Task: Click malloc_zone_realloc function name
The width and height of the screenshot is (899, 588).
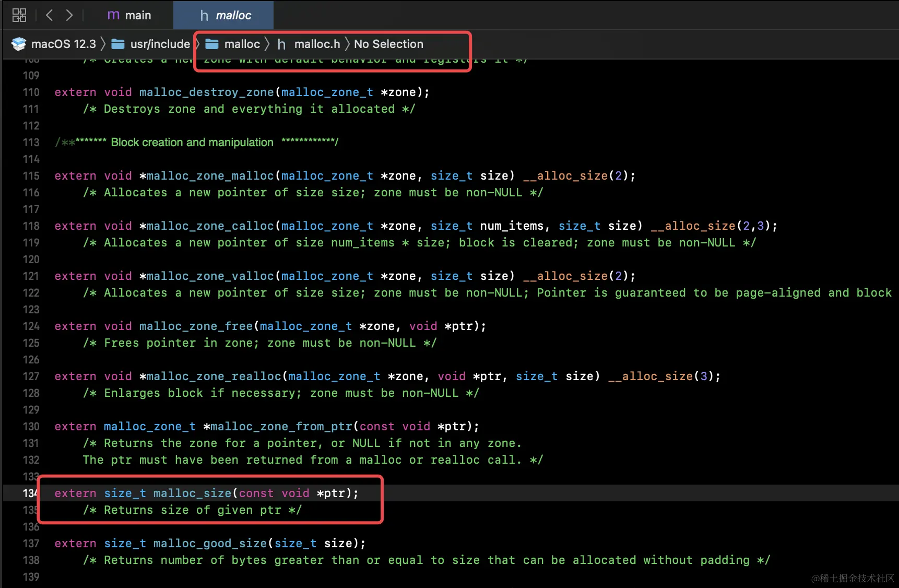Action: 214,377
